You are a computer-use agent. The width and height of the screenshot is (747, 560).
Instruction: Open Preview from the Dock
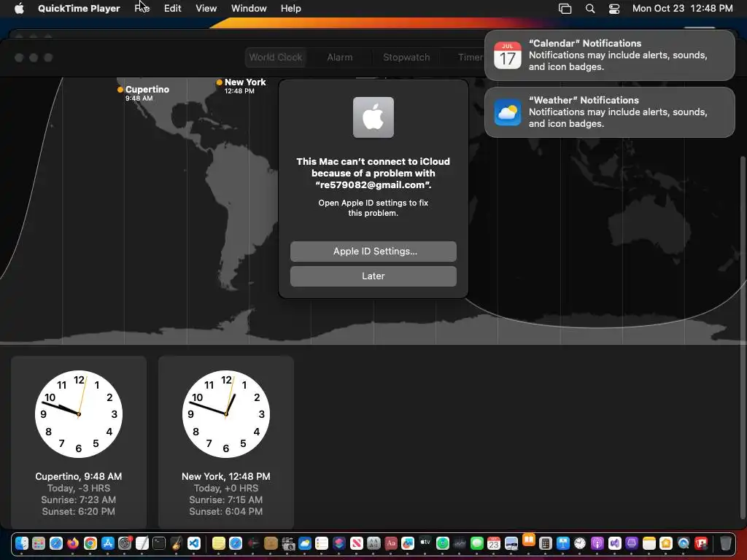point(511,542)
